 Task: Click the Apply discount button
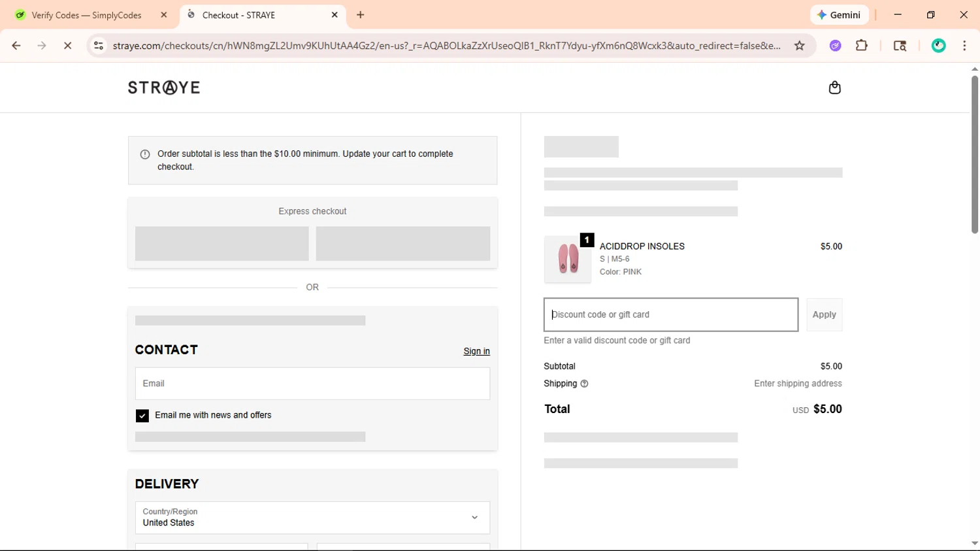pos(824,315)
